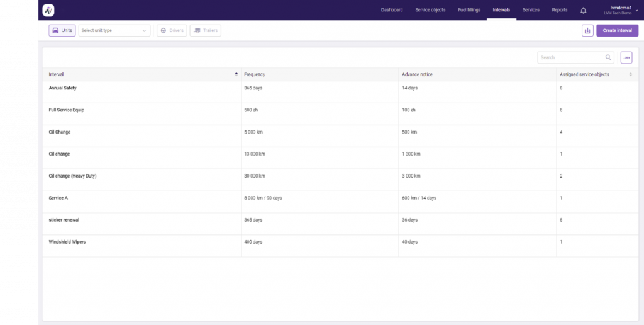Switch to the Fuel fillings tab
The image size is (644, 325).
point(469,10)
